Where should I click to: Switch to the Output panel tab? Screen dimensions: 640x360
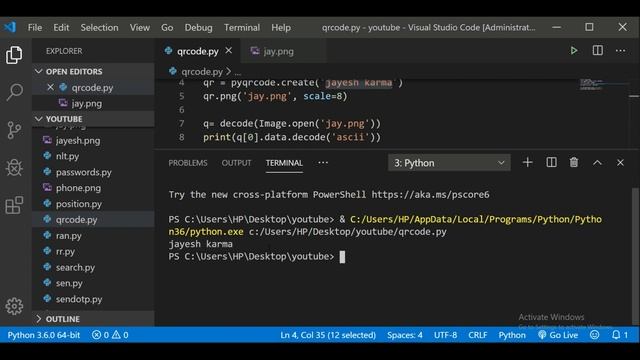[x=236, y=163]
